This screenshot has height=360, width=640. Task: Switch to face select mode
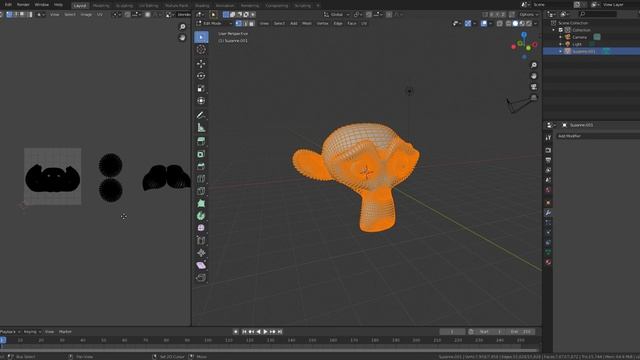252,23
